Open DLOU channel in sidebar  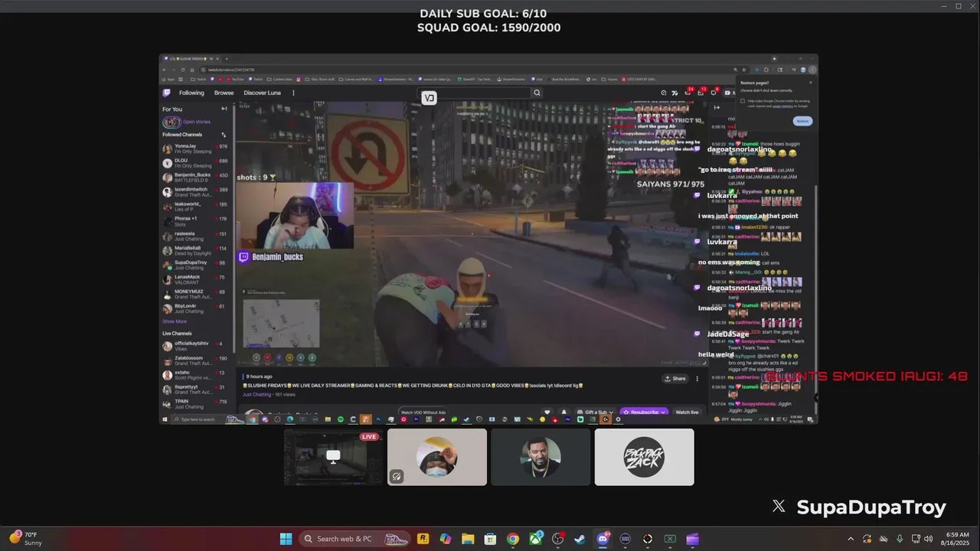(x=195, y=163)
